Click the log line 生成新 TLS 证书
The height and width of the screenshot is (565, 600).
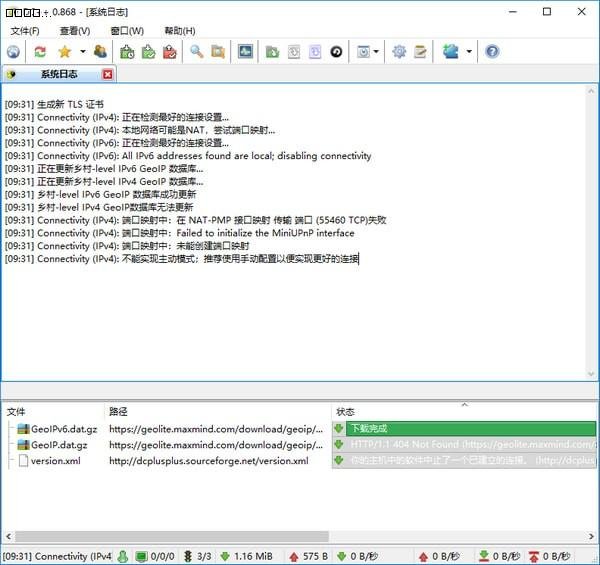click(54, 104)
